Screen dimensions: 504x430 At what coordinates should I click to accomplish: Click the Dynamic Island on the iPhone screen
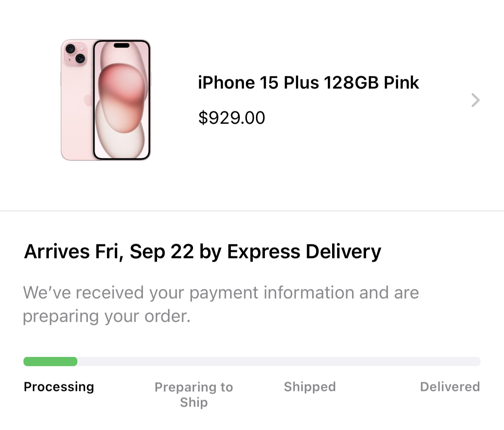122,46
